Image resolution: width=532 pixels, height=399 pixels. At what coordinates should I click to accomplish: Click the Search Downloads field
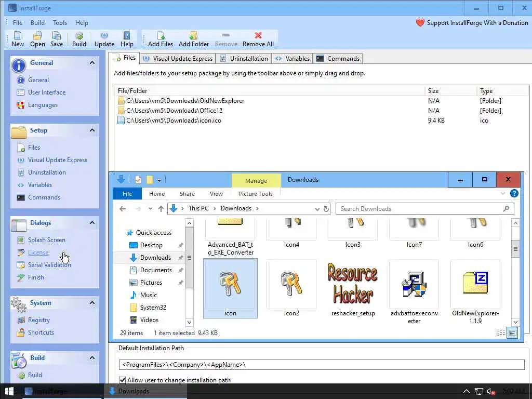click(x=425, y=209)
